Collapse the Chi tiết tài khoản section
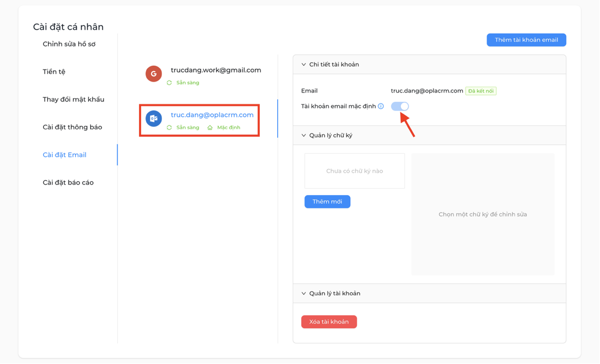Image resolution: width=600 pixels, height=364 pixels. 304,65
